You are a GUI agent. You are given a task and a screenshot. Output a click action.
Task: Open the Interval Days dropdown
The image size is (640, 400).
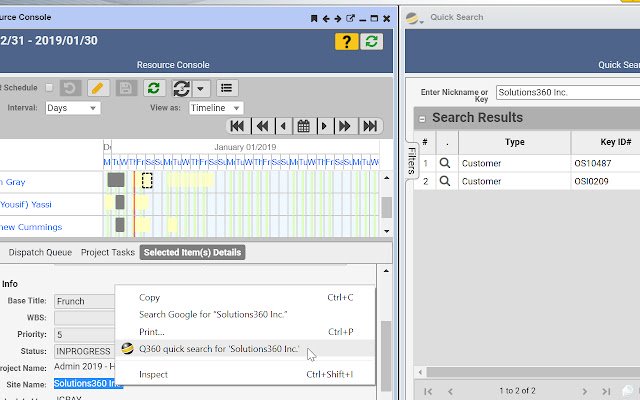pyautogui.click(x=73, y=108)
